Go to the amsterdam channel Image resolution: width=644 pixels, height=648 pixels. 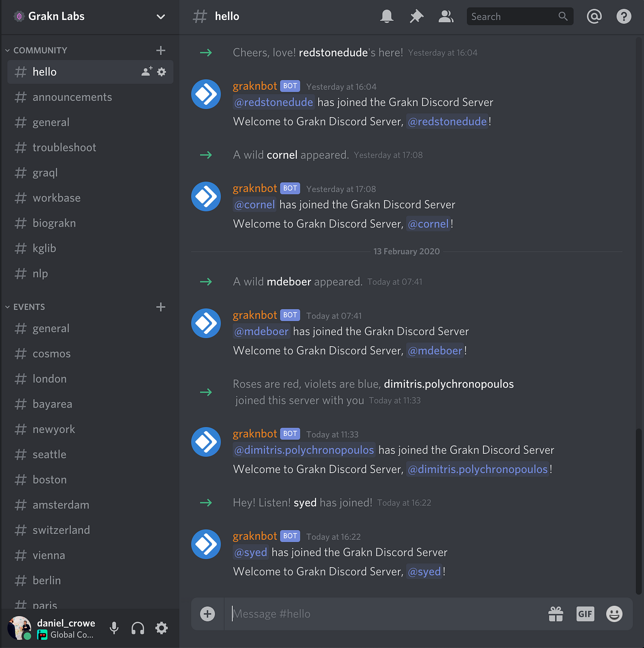(90, 505)
